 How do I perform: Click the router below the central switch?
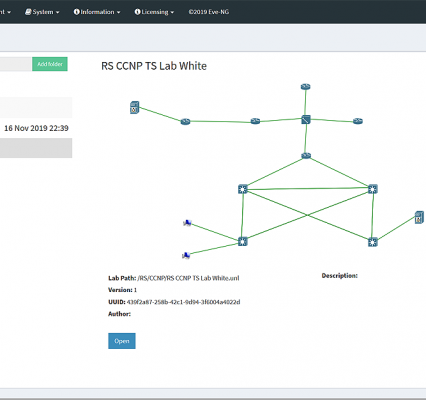[x=306, y=156]
